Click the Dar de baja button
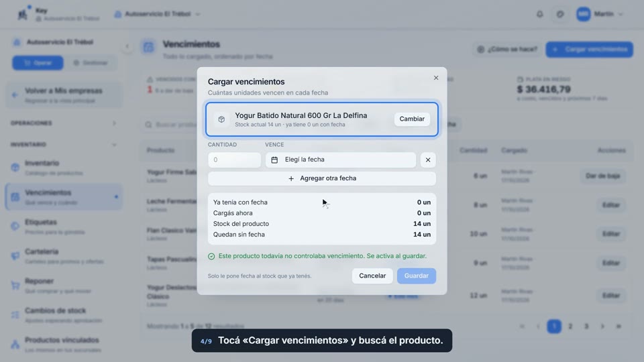Viewport: 644px width, 362px height. [x=602, y=176]
